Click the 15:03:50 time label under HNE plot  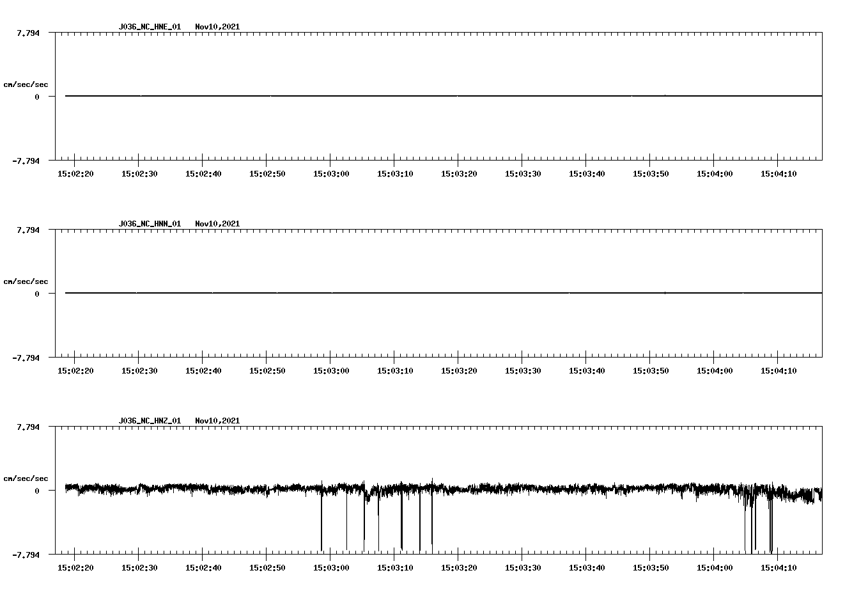pos(651,174)
